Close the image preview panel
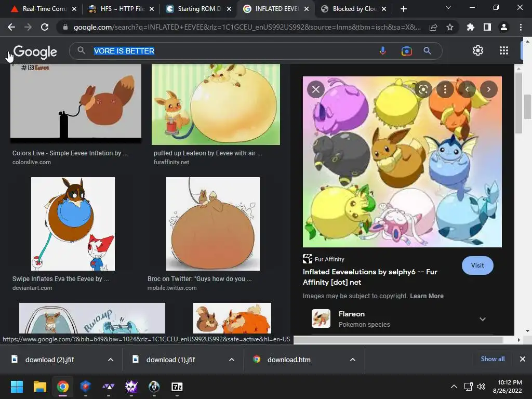The width and height of the screenshot is (532, 399). point(316,89)
